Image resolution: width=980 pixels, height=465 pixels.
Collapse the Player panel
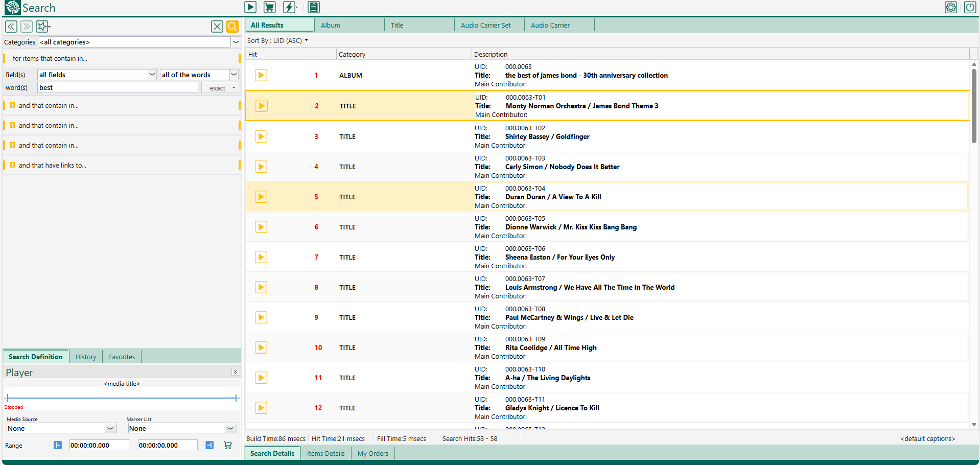[x=235, y=372]
